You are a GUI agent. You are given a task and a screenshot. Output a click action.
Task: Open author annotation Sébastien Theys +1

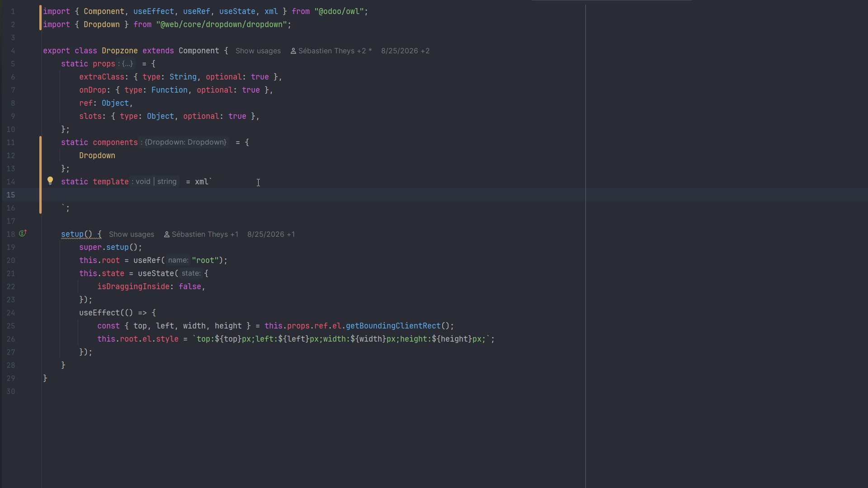205,235
